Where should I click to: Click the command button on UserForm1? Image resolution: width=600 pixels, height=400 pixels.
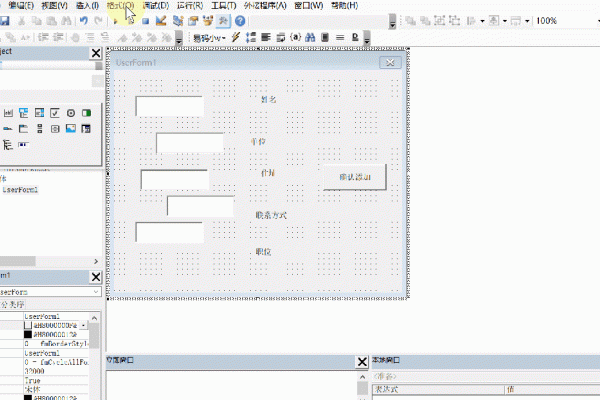355,176
